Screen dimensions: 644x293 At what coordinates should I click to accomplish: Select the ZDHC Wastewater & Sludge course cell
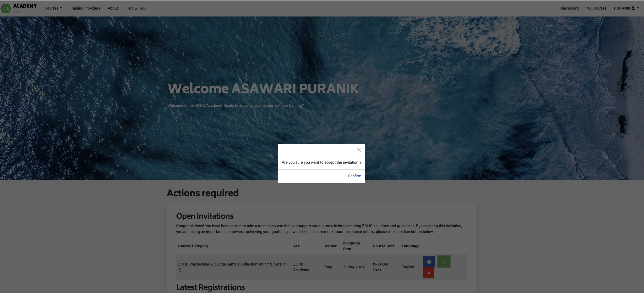pyautogui.click(x=232, y=267)
